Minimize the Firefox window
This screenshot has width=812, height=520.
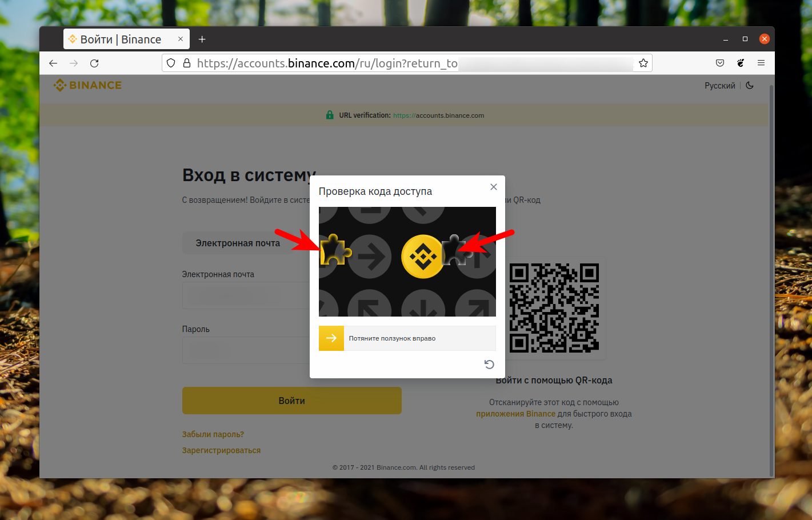coord(726,39)
